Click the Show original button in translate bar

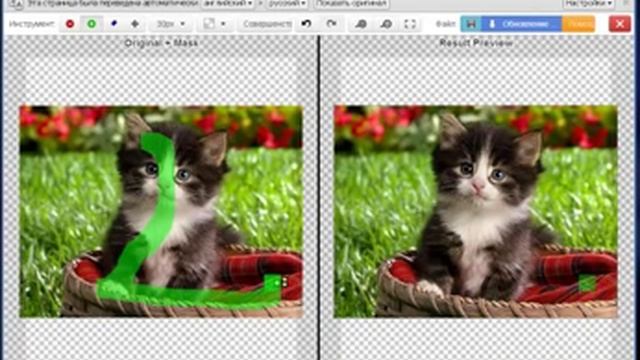(351, 4)
